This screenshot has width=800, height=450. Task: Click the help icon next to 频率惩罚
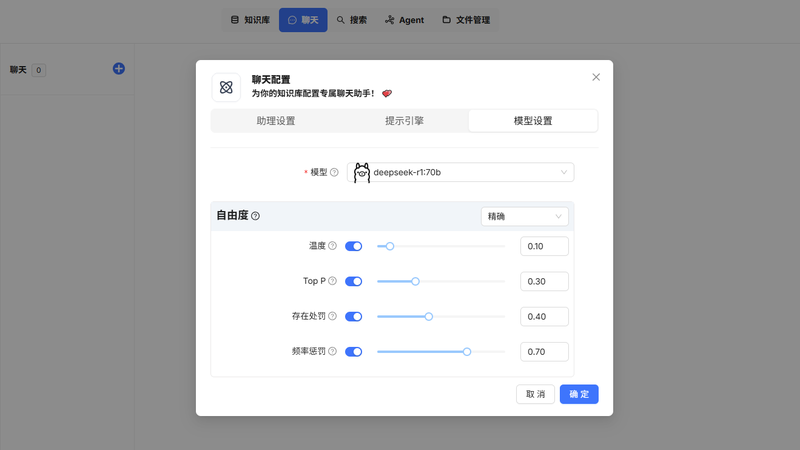point(333,352)
